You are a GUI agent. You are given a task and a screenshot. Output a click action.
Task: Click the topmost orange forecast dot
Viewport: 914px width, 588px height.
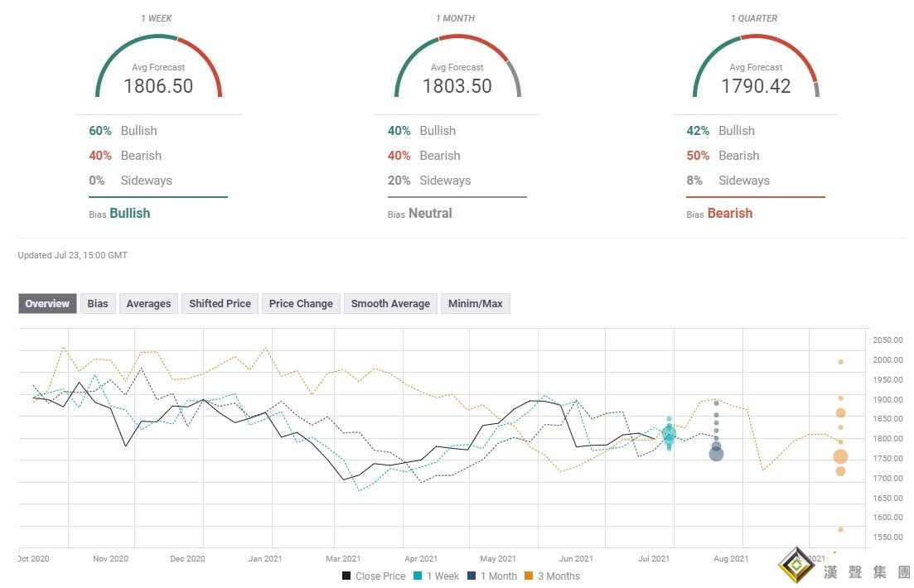pos(840,362)
